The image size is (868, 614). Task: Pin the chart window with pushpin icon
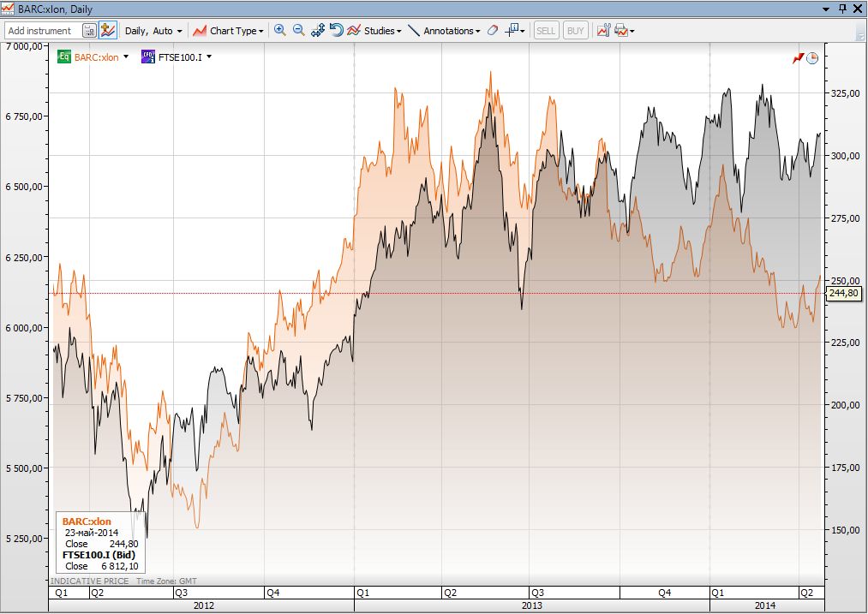point(842,9)
